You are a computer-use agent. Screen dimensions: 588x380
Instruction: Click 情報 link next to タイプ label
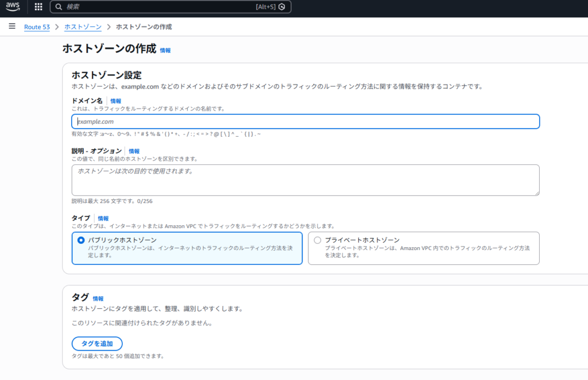point(103,218)
